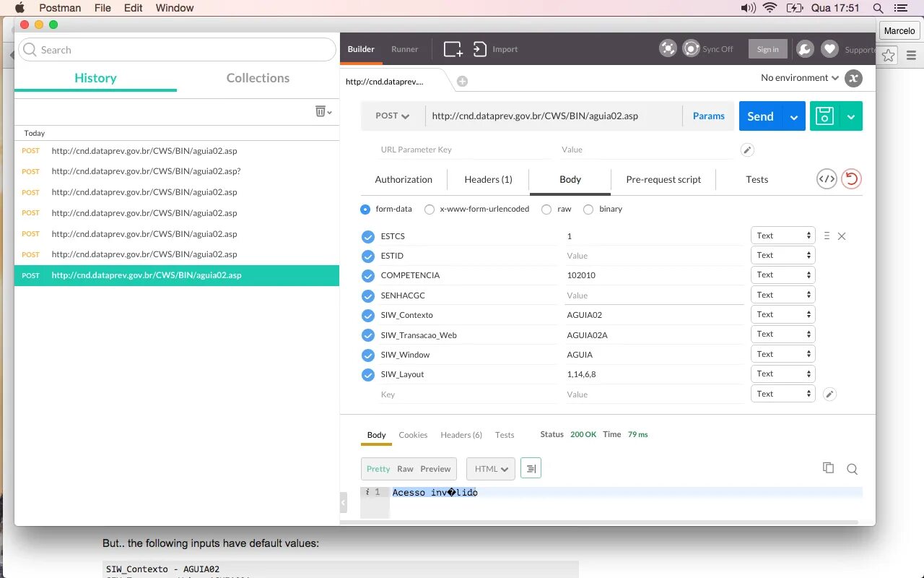The width and height of the screenshot is (924, 578).
Task: Open response Headers (6) tab
Action: coord(461,435)
